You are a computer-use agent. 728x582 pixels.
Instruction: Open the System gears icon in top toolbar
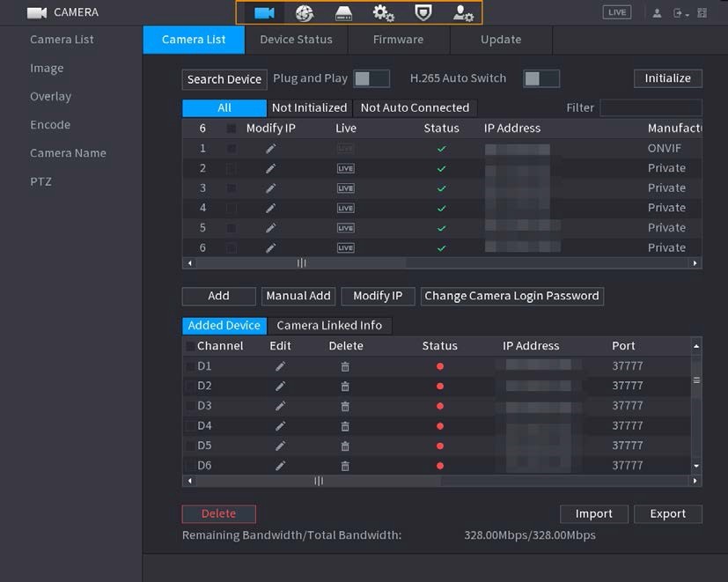coord(384,13)
